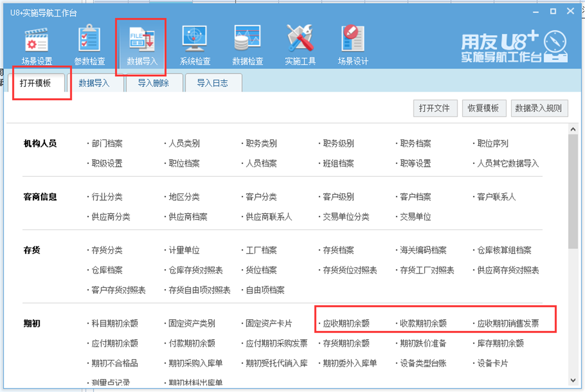Click the scrollbar up arrow
The width and height of the screenshot is (585, 392).
click(x=573, y=130)
